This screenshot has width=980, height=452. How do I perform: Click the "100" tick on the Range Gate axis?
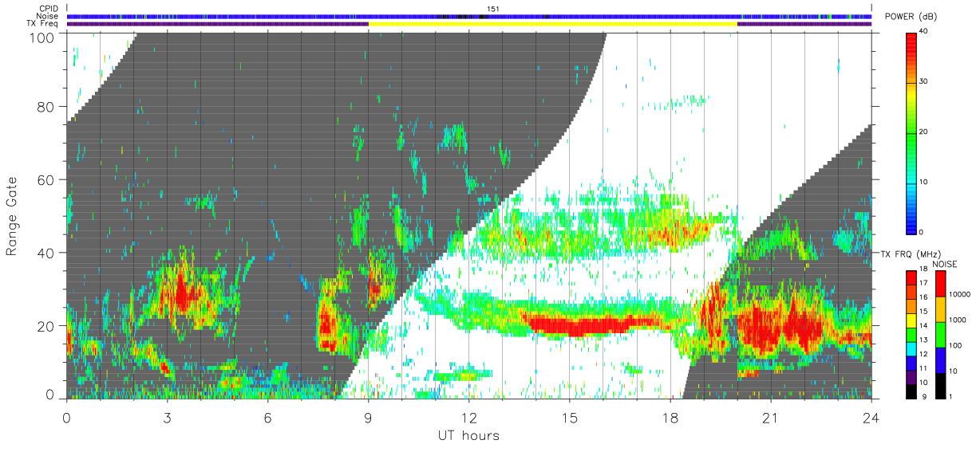coord(41,37)
